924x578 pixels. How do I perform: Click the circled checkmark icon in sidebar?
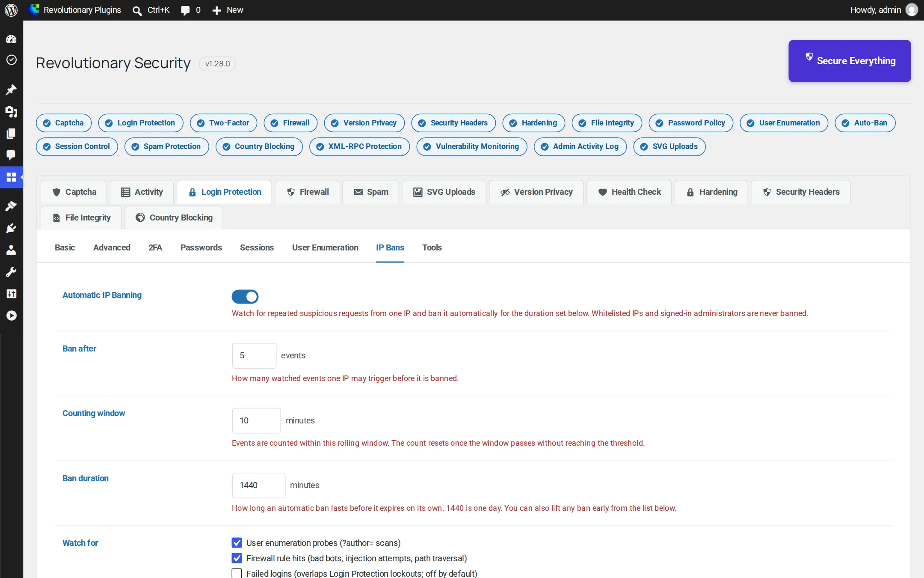pos(11,60)
